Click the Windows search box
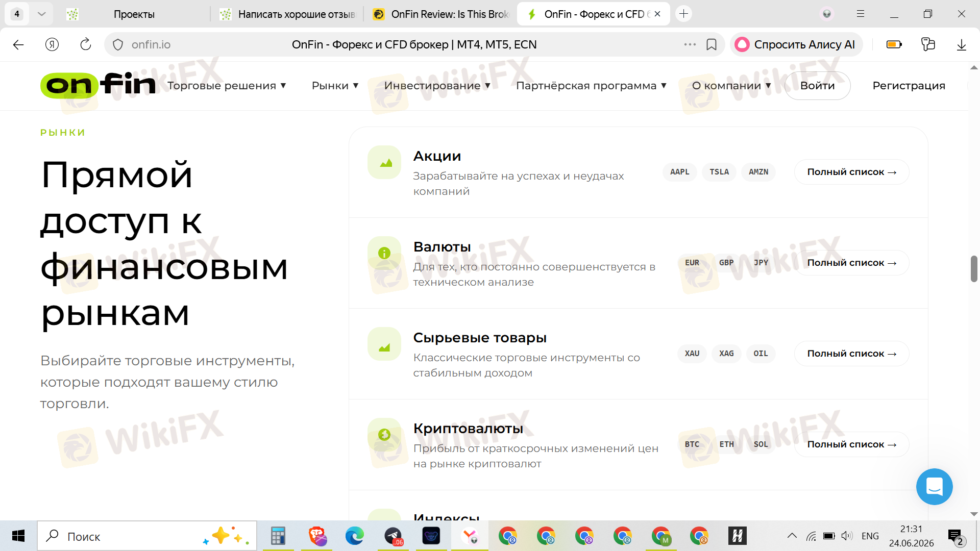Image resolution: width=980 pixels, height=551 pixels. click(147, 536)
